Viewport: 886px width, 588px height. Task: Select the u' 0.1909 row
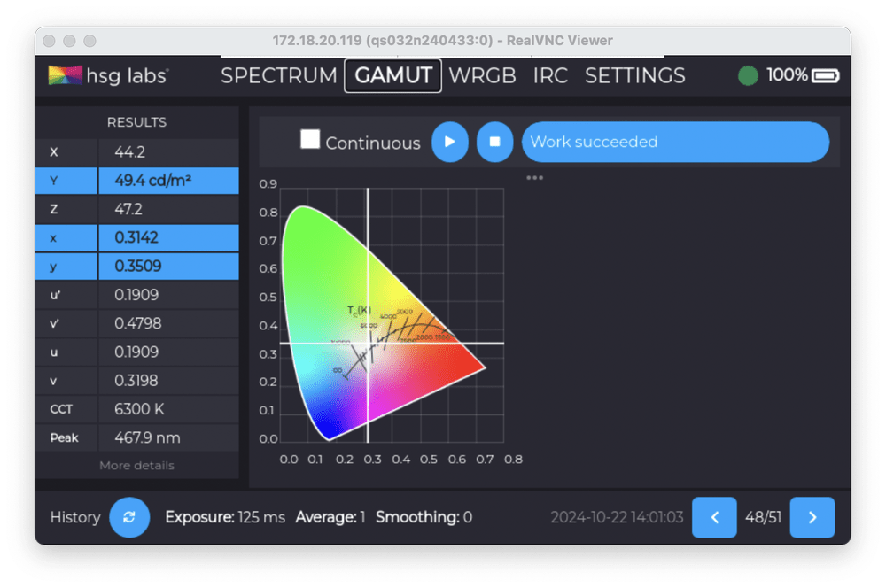pos(136,295)
